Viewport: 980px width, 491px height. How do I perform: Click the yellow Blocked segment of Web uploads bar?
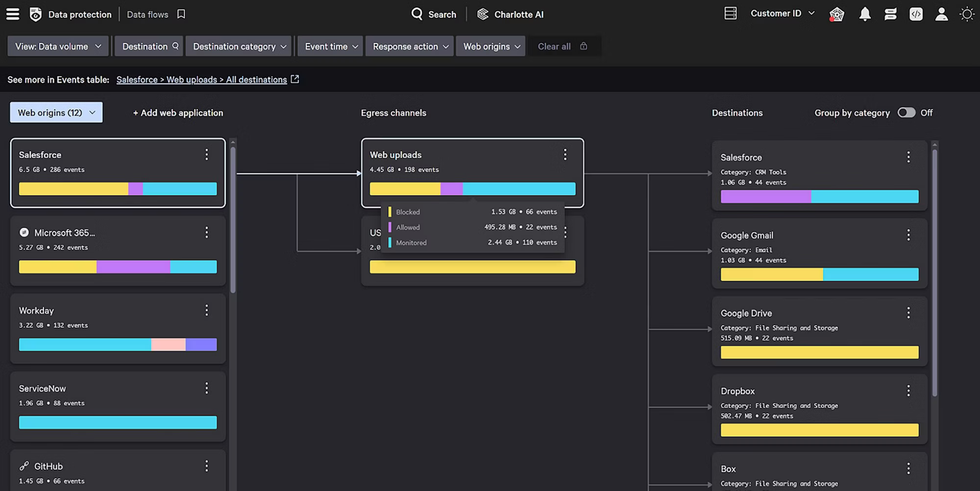[x=405, y=189]
